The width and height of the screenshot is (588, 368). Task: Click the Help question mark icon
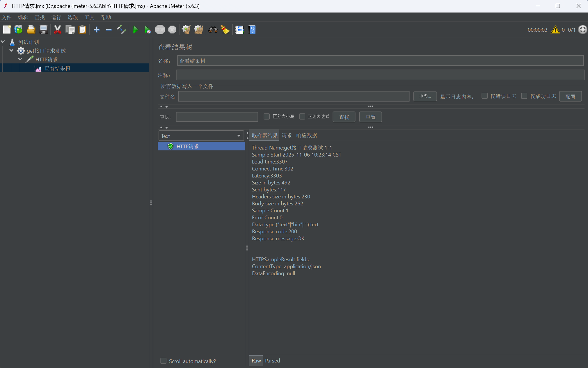252,30
